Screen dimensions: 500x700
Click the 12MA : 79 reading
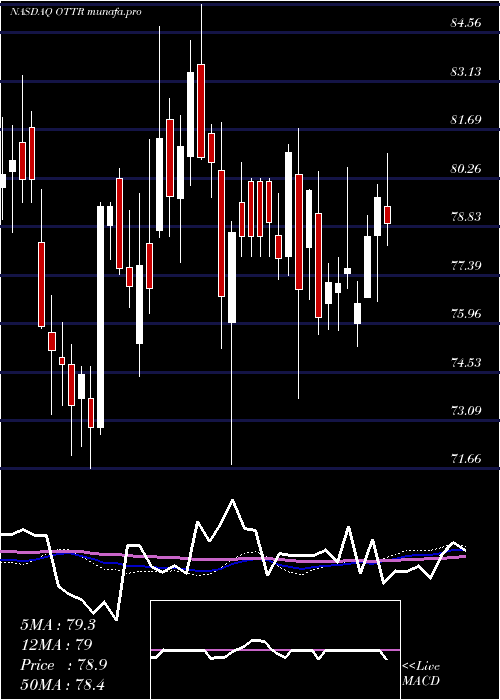(x=56, y=645)
